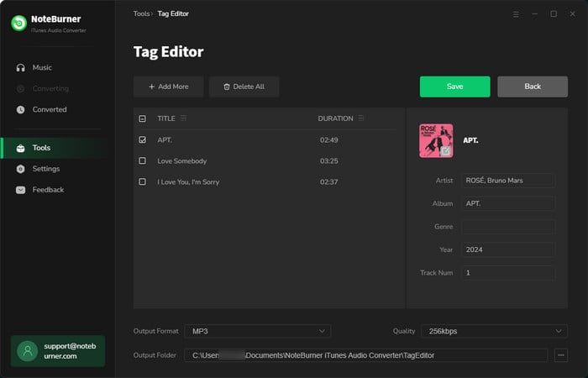Minimize the NoteBurner window
Image resolution: width=588 pixels, height=378 pixels.
click(535, 14)
